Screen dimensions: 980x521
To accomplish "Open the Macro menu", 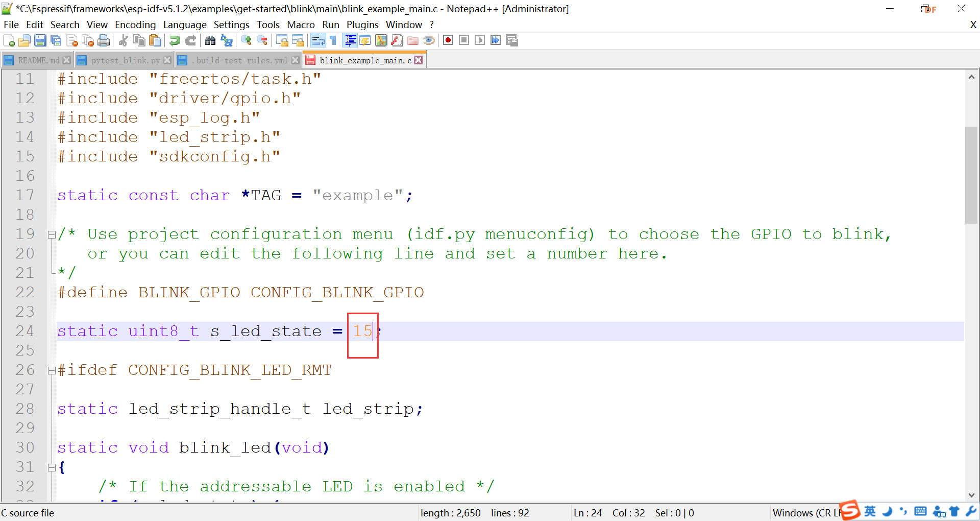I will 301,25.
